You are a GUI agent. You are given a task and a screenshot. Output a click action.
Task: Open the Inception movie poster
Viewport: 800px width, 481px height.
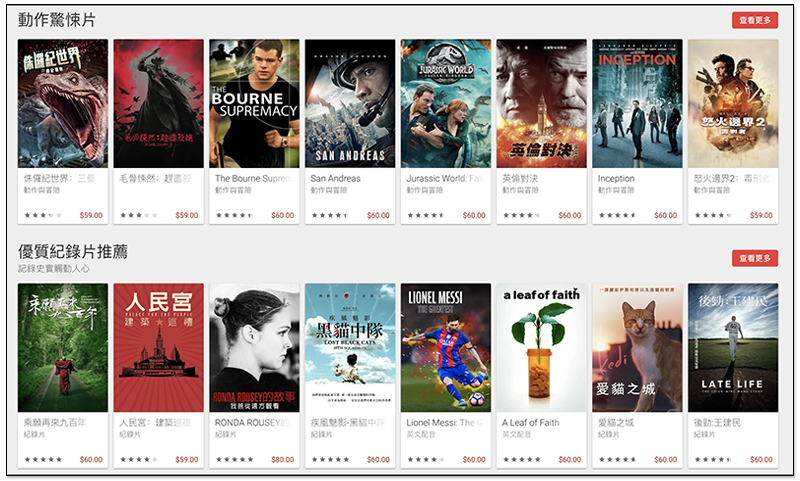pos(637,104)
